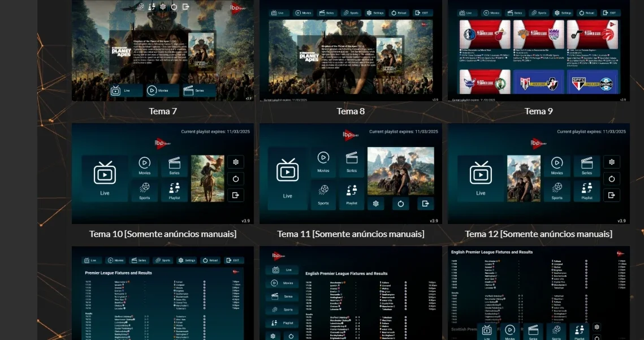Click the Sports ball icon in Tema 10

(x=145, y=188)
